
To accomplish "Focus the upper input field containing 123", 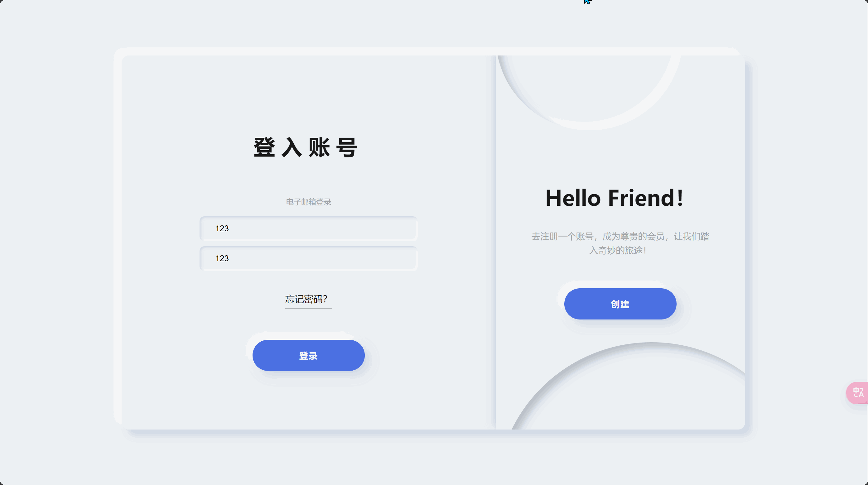I will (308, 229).
